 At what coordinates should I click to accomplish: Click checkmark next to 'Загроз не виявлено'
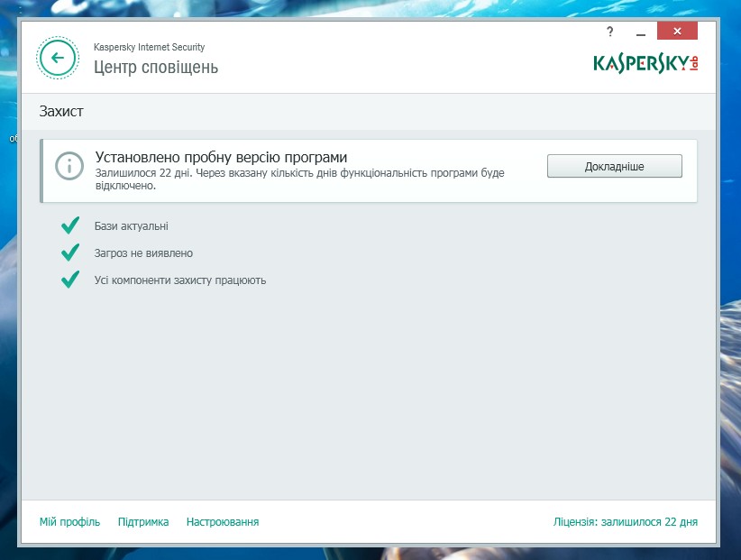coord(70,252)
